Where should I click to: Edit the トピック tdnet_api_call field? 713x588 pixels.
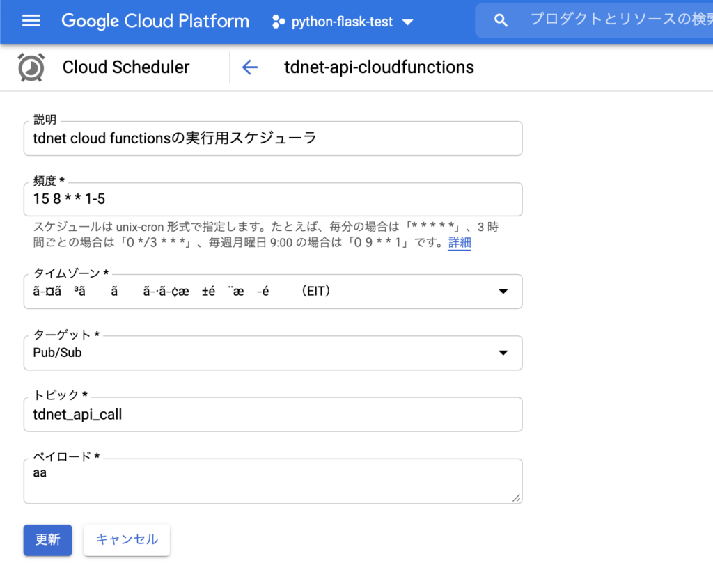(273, 415)
